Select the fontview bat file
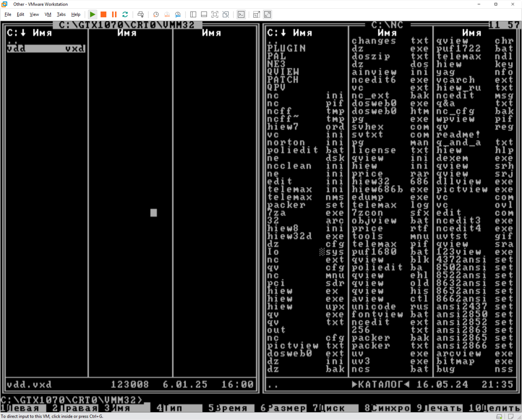522x420 pixels. point(390,315)
